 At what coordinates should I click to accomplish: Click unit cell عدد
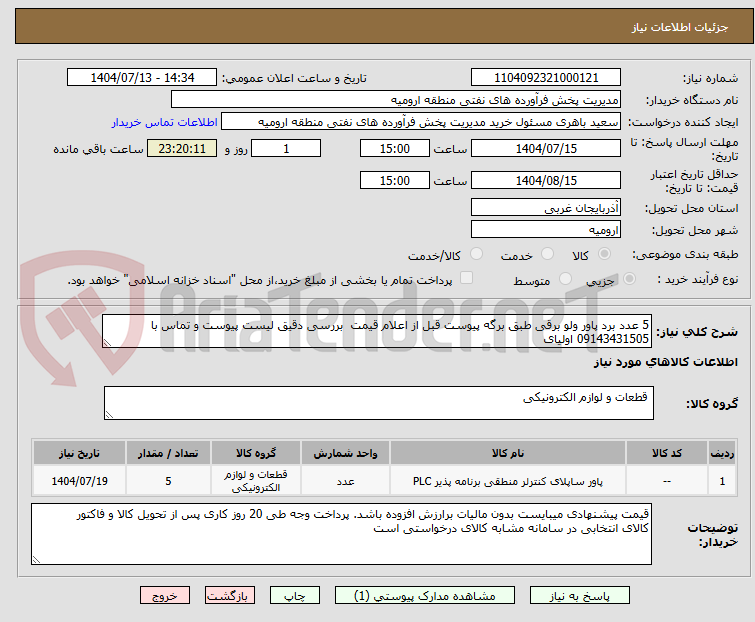[x=345, y=480]
